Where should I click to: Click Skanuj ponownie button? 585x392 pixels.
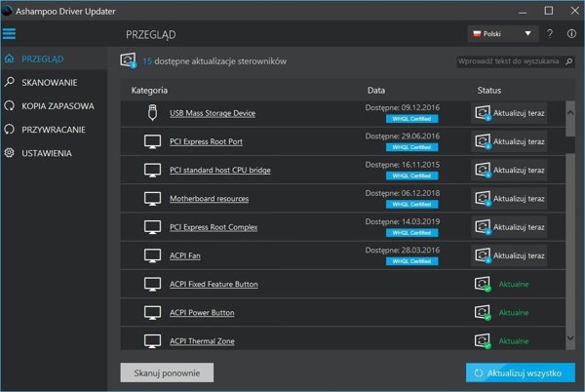(x=167, y=372)
